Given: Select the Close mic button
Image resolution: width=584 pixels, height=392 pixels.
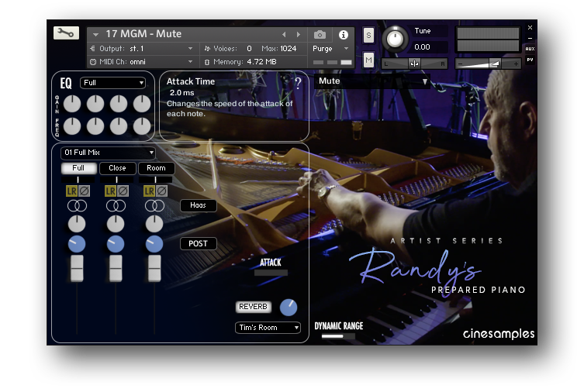Looking at the screenshot, I should click(x=117, y=168).
